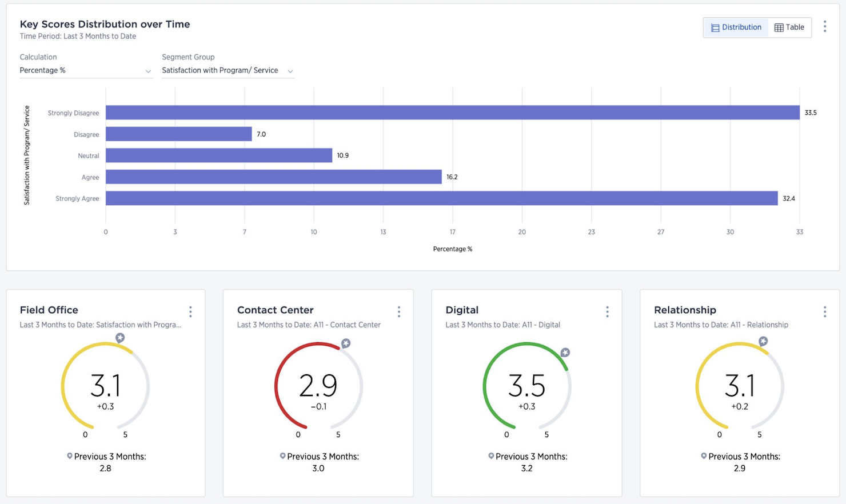This screenshot has height=504, width=846.
Task: Open the Key Scores widget options menu
Action: [825, 26]
